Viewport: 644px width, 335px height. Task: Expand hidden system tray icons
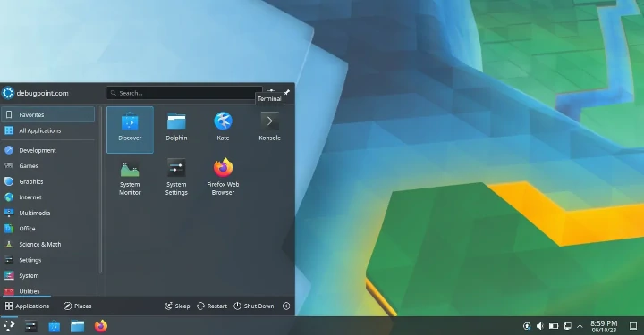580,326
